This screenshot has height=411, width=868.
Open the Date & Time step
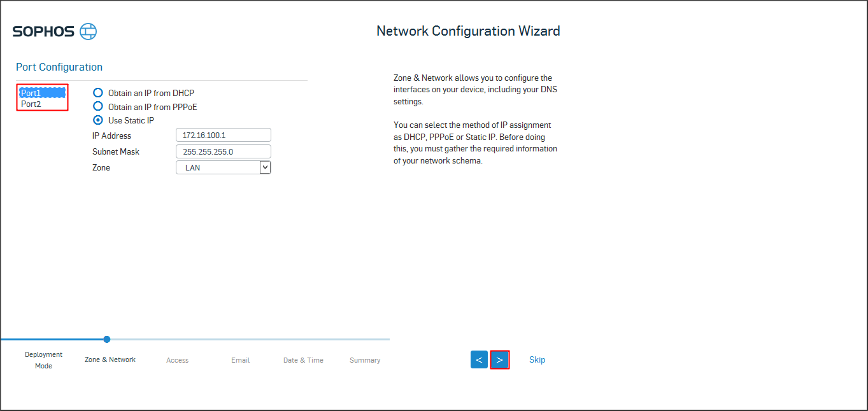(x=303, y=360)
